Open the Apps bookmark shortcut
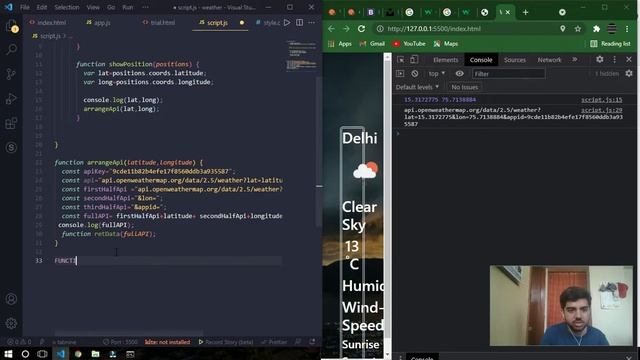This screenshot has height=360, width=640. pyautogui.click(x=340, y=44)
